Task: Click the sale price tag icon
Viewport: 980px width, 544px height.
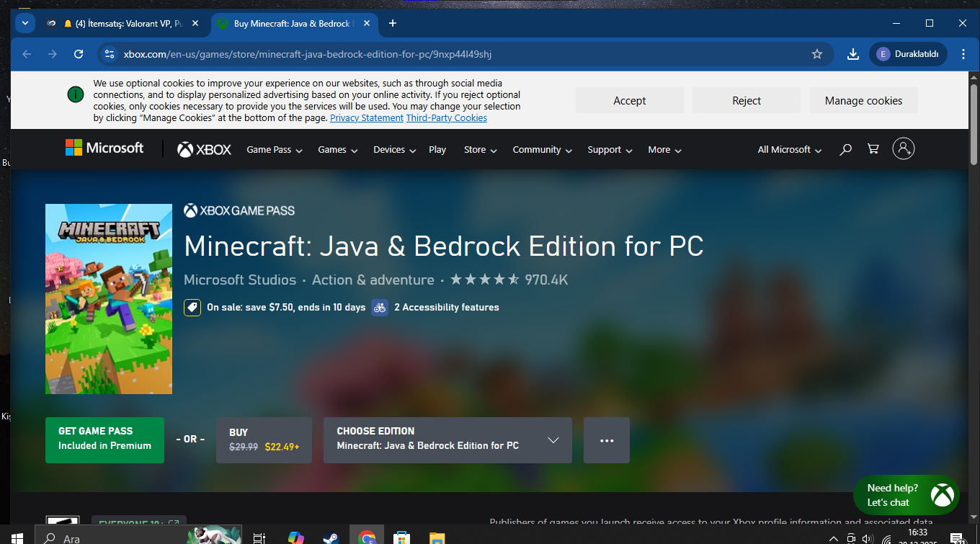Action: pyautogui.click(x=192, y=308)
